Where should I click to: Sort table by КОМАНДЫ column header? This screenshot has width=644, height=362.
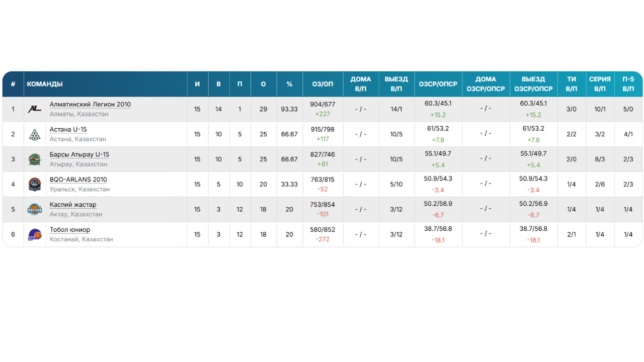[x=45, y=84]
